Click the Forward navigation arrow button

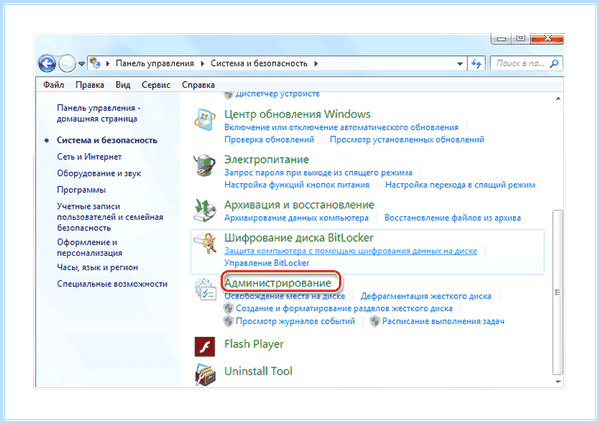(67, 64)
